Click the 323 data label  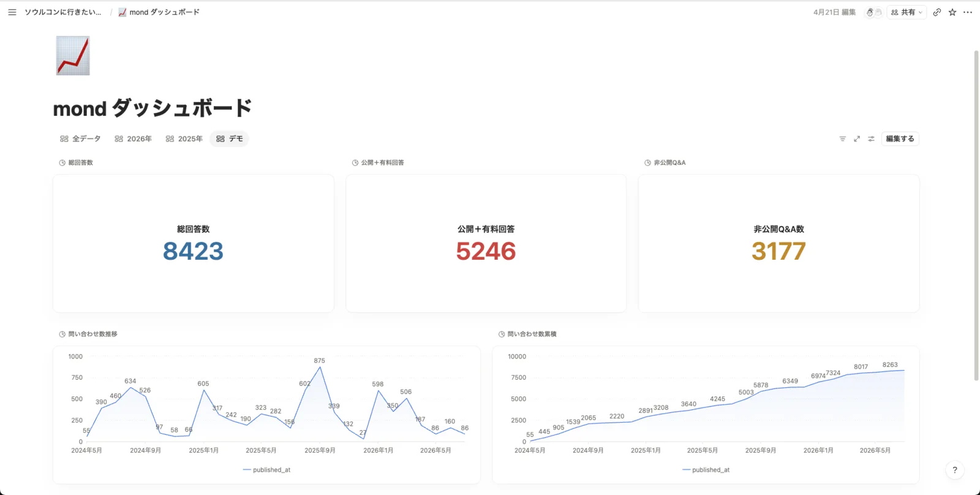point(261,407)
